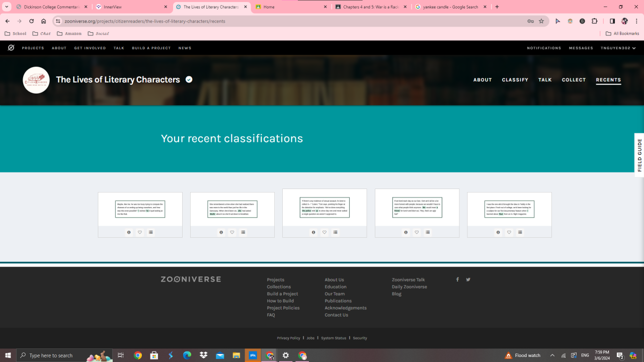The height and width of the screenshot is (362, 644).
Task: Open the "She remembered a time" classification thumbnail
Action: [x=232, y=209]
